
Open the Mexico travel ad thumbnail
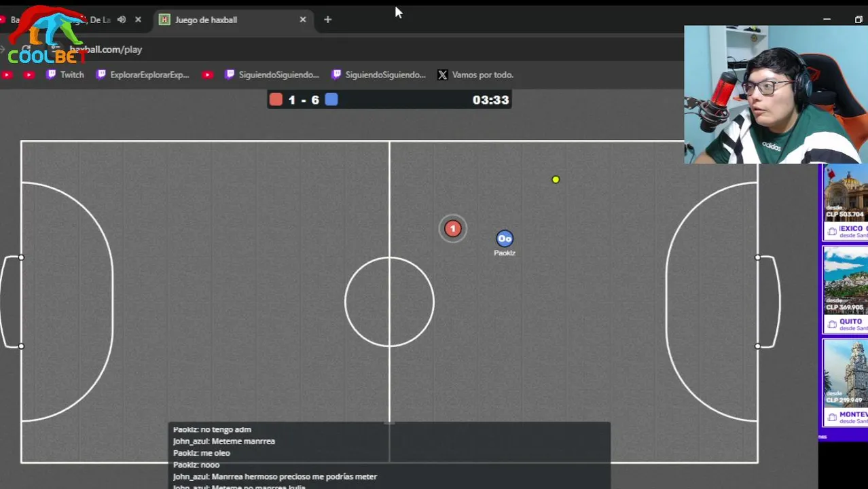[x=845, y=203]
